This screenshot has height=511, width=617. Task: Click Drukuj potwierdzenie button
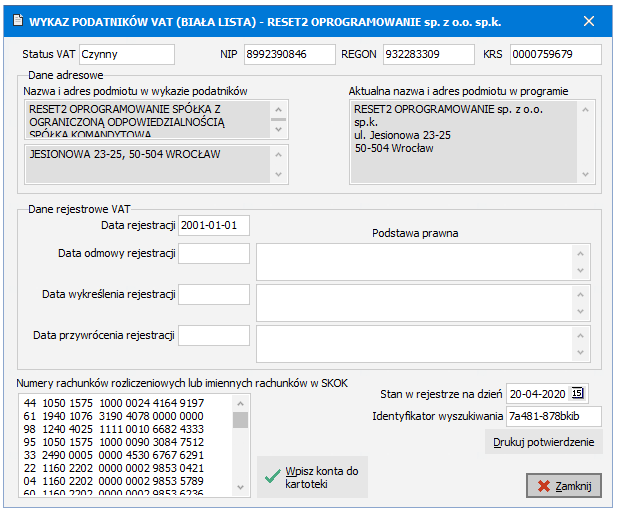pyautogui.click(x=543, y=442)
